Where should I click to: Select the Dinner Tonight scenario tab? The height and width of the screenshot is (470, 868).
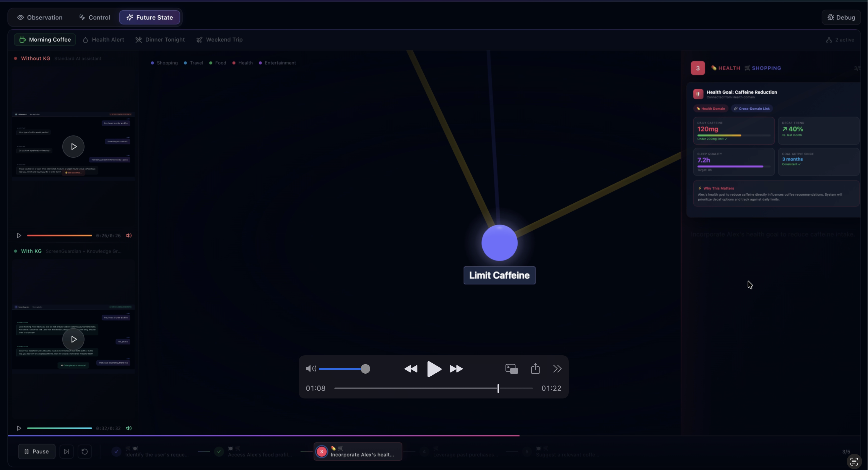pyautogui.click(x=160, y=40)
